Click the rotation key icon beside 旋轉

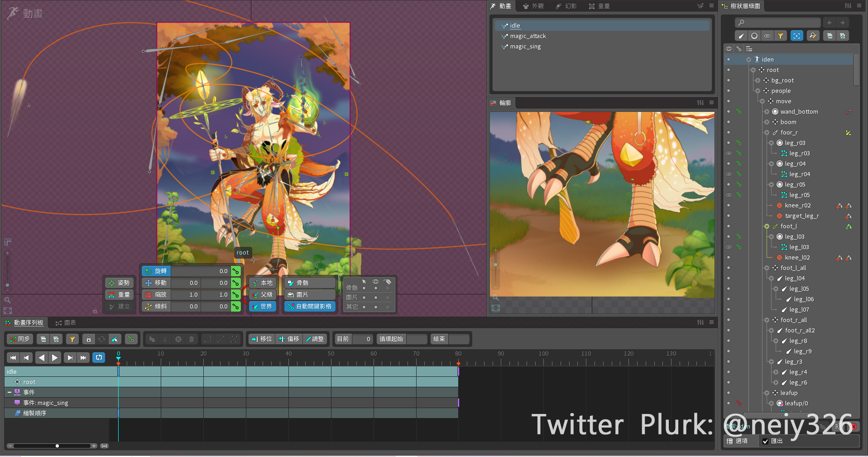coord(235,271)
